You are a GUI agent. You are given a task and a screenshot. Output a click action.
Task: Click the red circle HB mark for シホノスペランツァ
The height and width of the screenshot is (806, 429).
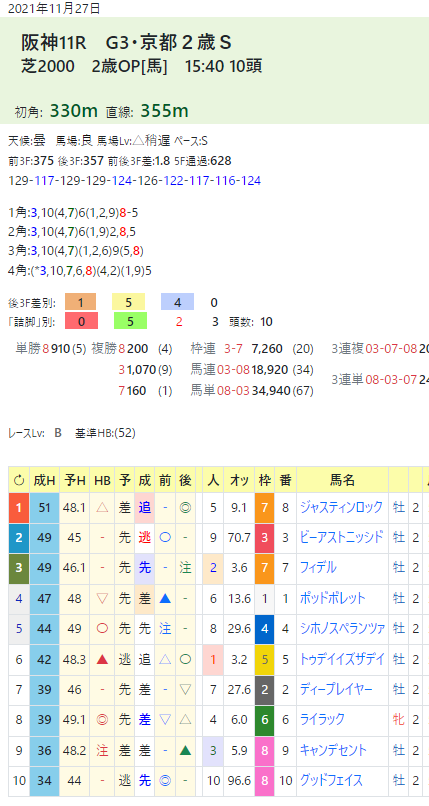(x=102, y=628)
